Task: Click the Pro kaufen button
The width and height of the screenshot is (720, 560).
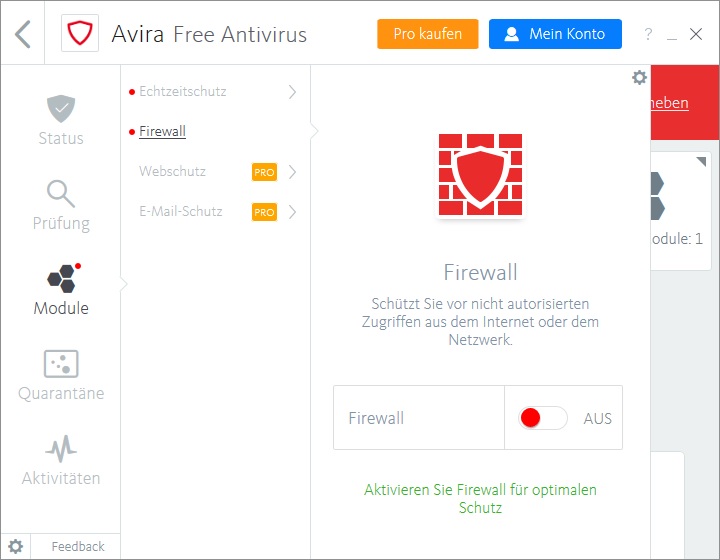Action: (428, 34)
